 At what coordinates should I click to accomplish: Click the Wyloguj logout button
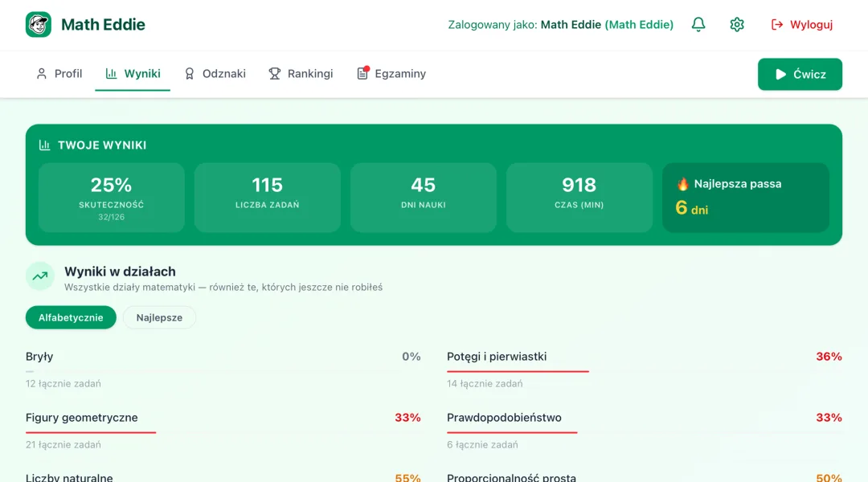(801, 24)
